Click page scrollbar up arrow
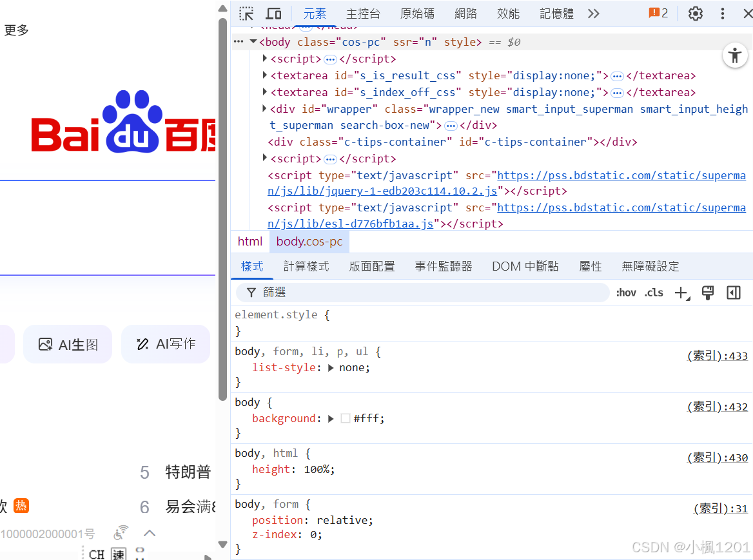Image resolution: width=753 pixels, height=560 pixels. coord(222,8)
